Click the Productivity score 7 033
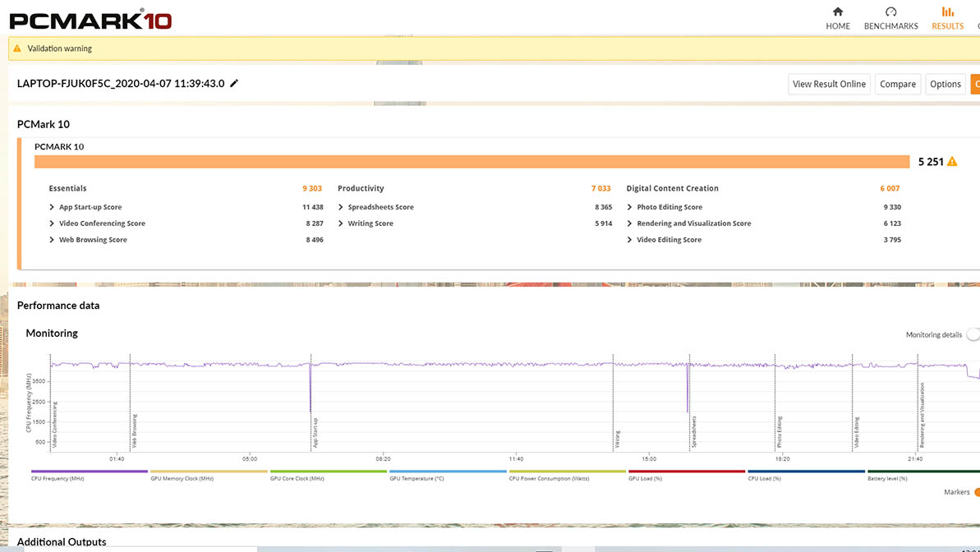Image resolution: width=980 pixels, height=552 pixels. click(x=601, y=188)
